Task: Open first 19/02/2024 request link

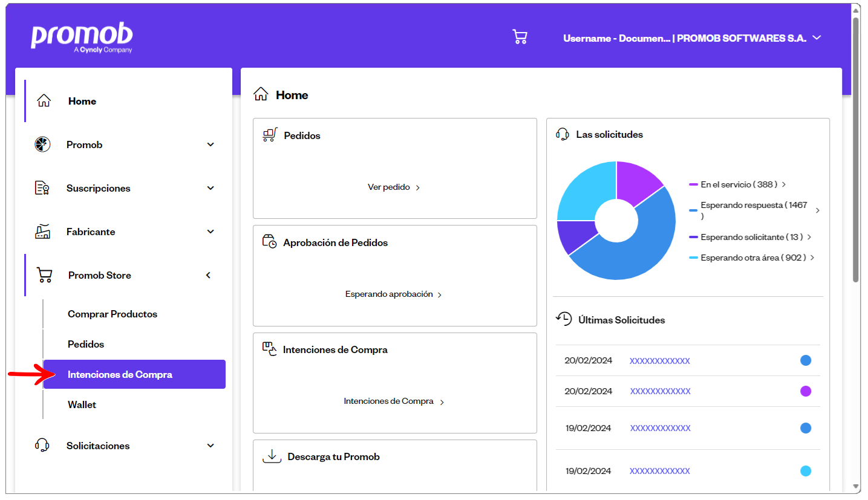Action: (661, 428)
